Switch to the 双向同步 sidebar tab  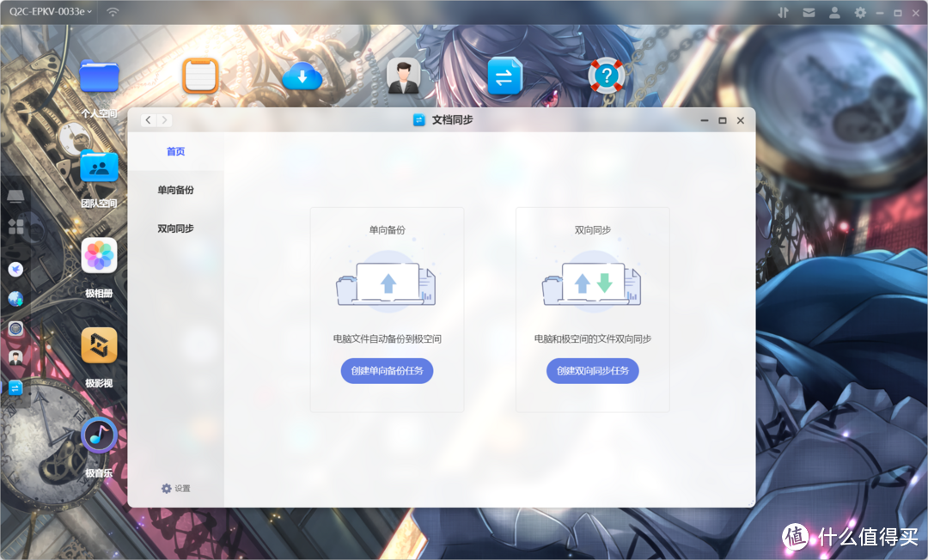176,228
